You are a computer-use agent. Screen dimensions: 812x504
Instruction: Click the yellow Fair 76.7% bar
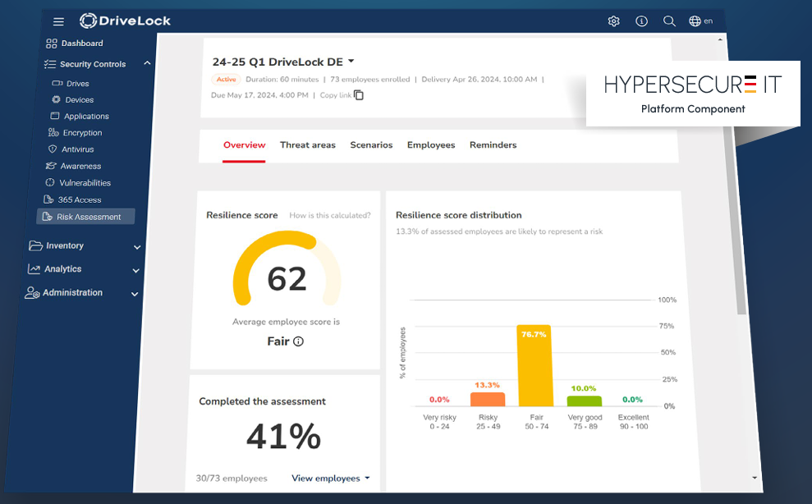[x=534, y=366]
